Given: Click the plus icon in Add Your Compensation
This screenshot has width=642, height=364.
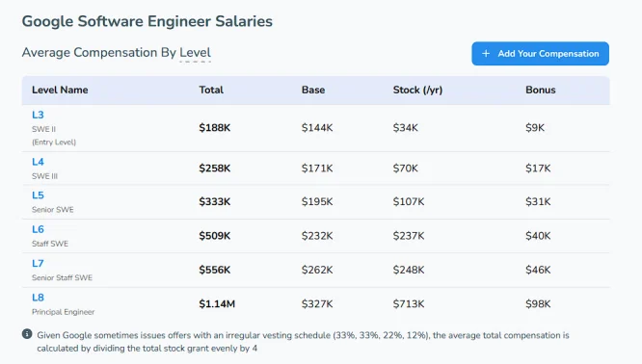Looking at the screenshot, I should (x=486, y=54).
